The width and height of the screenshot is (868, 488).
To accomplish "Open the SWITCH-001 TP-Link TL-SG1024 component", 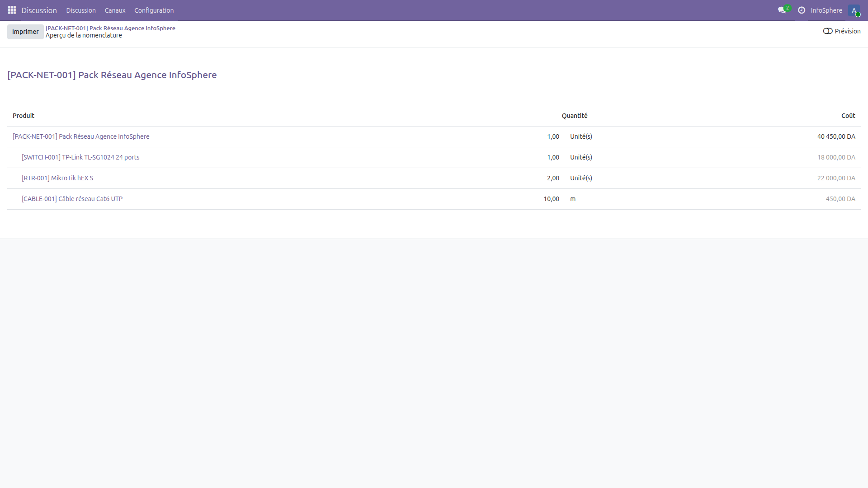I will pos(80,157).
